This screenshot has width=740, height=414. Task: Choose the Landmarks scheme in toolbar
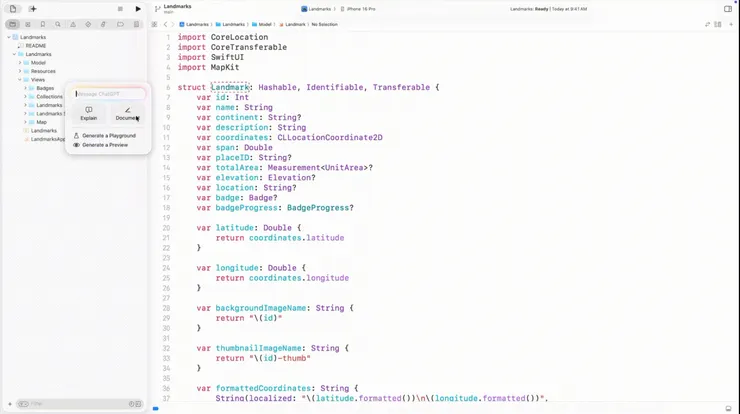[316, 8]
